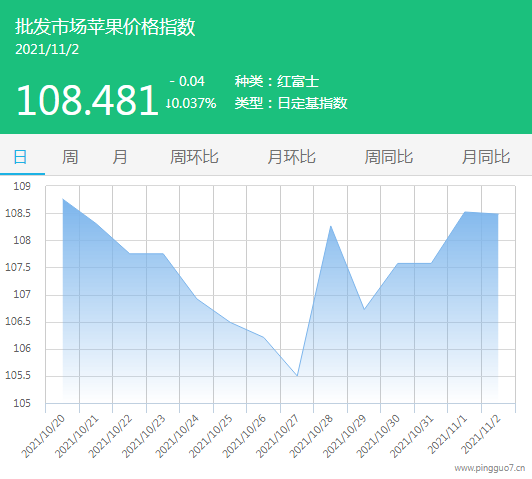Open the 月 monthly tab
Viewport: 532px width, 479px height.
[x=120, y=157]
